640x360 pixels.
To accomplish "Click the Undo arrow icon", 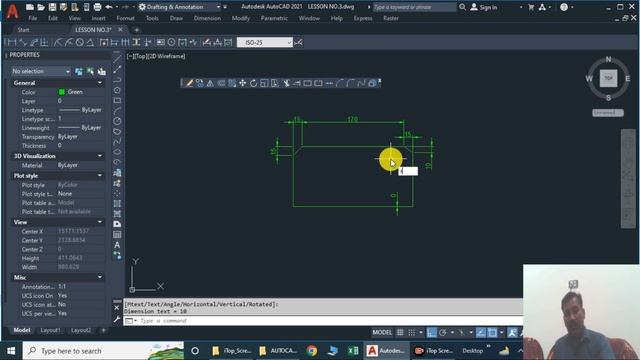I will pos(109,7).
